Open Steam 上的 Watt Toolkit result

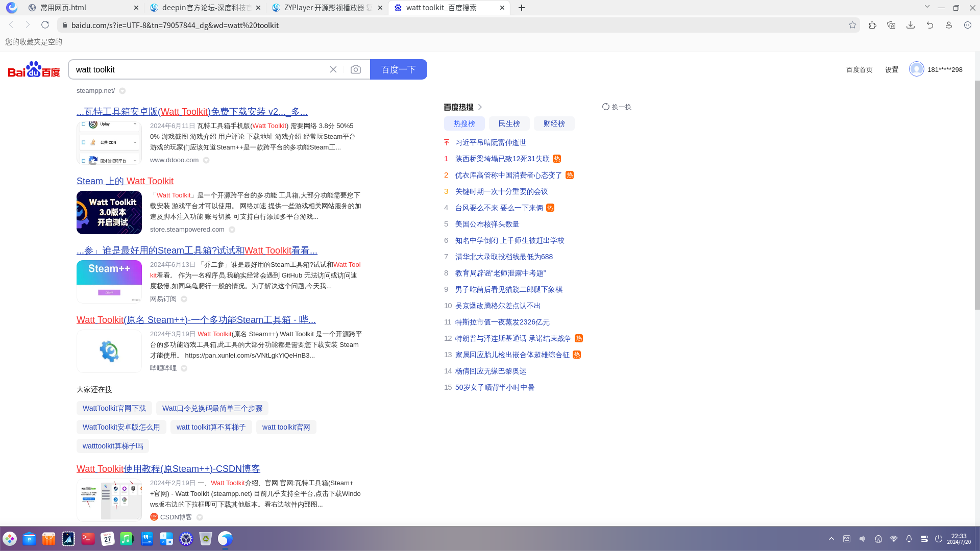coord(125,181)
